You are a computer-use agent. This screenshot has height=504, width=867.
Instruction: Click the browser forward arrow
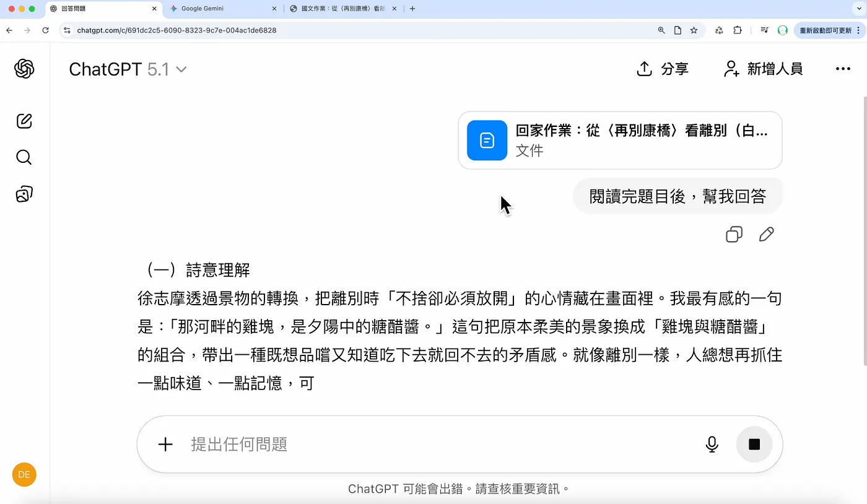27,30
